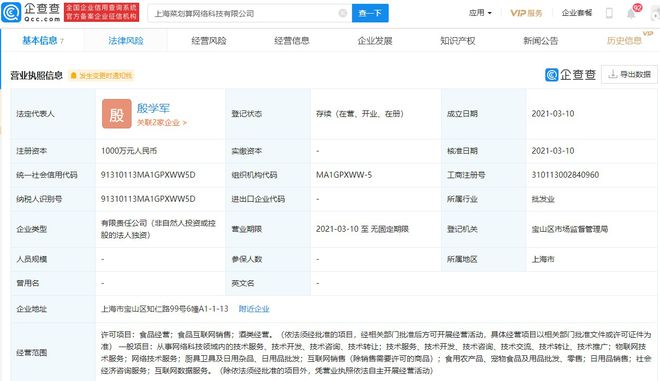This screenshot has height=381, width=660.
Task: Click 导出数据 export button
Action: point(629,75)
